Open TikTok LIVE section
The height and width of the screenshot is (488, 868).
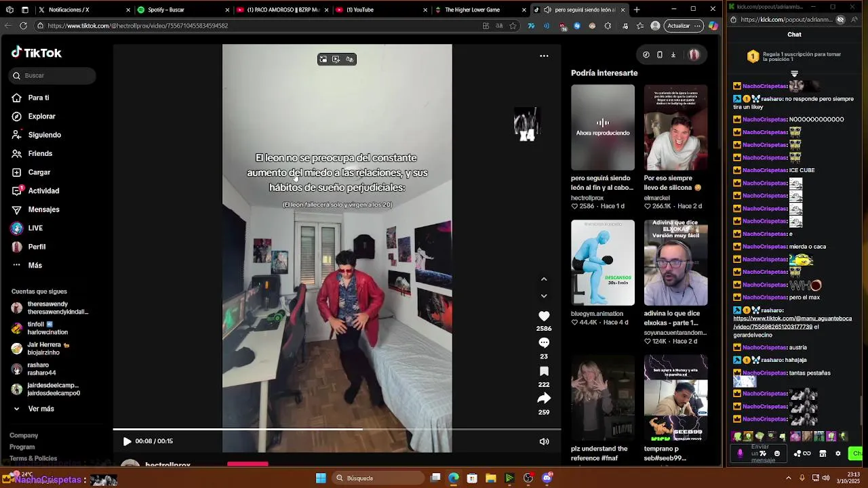[35, 228]
